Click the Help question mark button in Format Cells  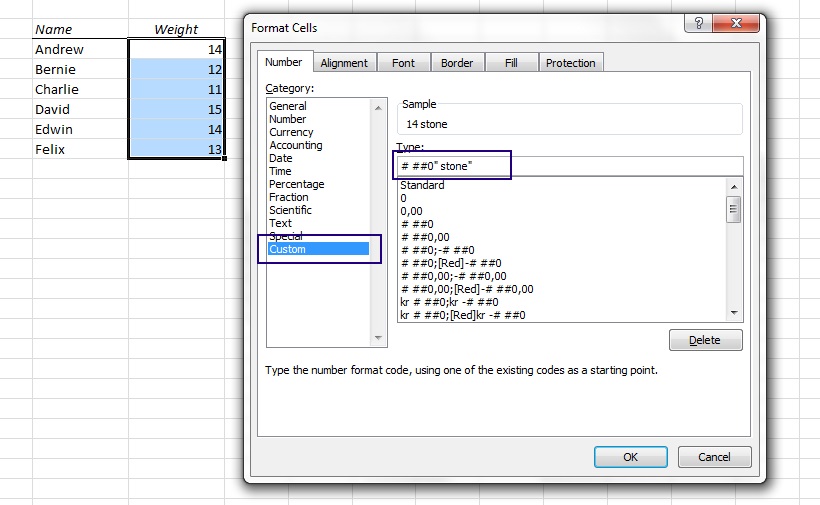pyautogui.click(x=698, y=23)
